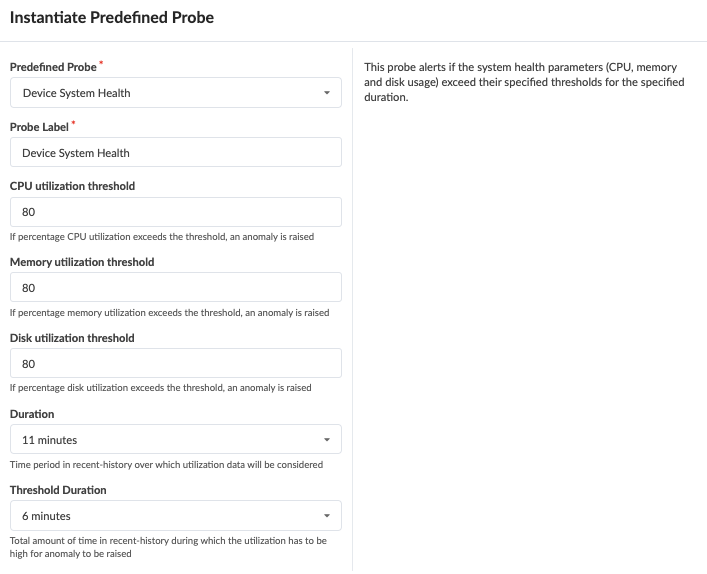Screen dimensions: 707x574
Task: Select the Memory utilization threshold field
Action: [175, 288]
